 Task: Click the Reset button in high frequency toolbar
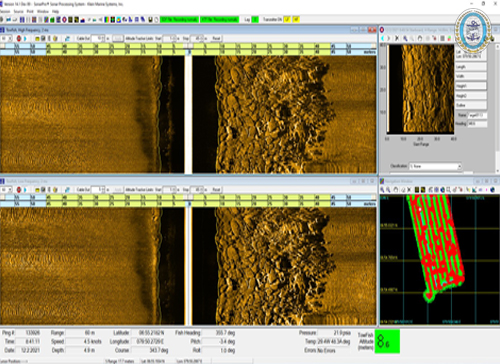pos(216,38)
